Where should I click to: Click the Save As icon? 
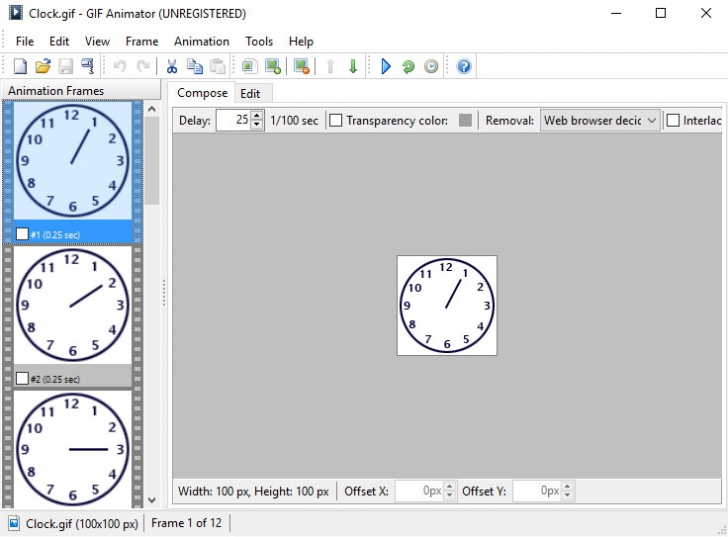(x=88, y=66)
